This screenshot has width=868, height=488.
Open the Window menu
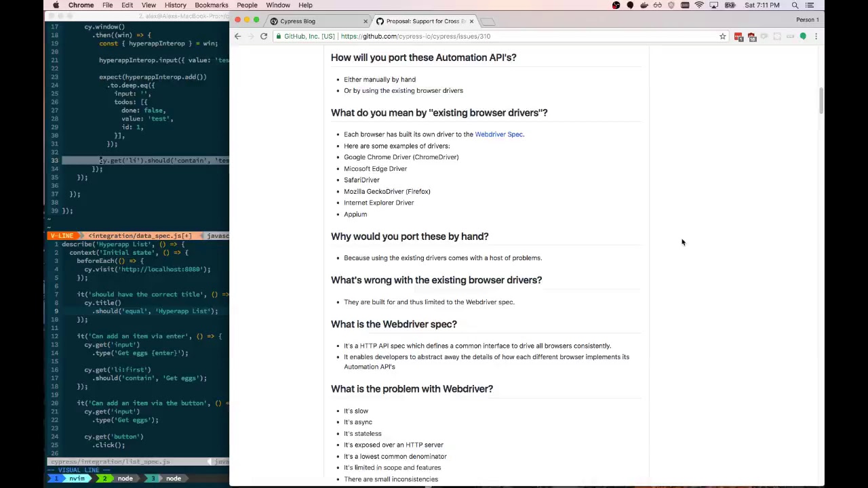(x=278, y=5)
